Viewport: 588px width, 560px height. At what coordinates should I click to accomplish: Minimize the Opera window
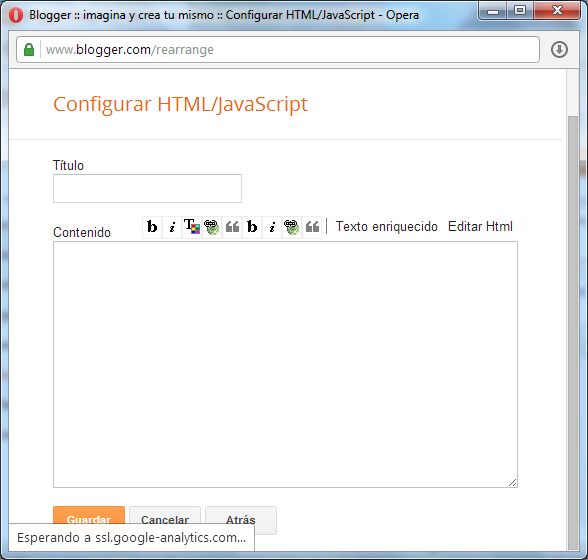coord(493,11)
